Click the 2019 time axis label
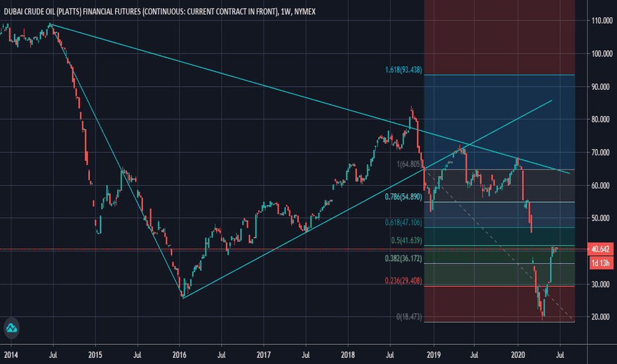 point(433,355)
